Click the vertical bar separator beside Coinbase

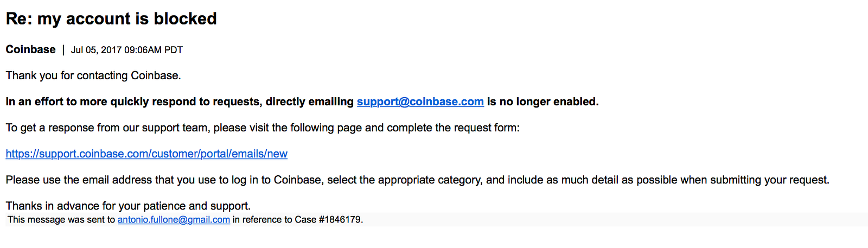click(63, 50)
